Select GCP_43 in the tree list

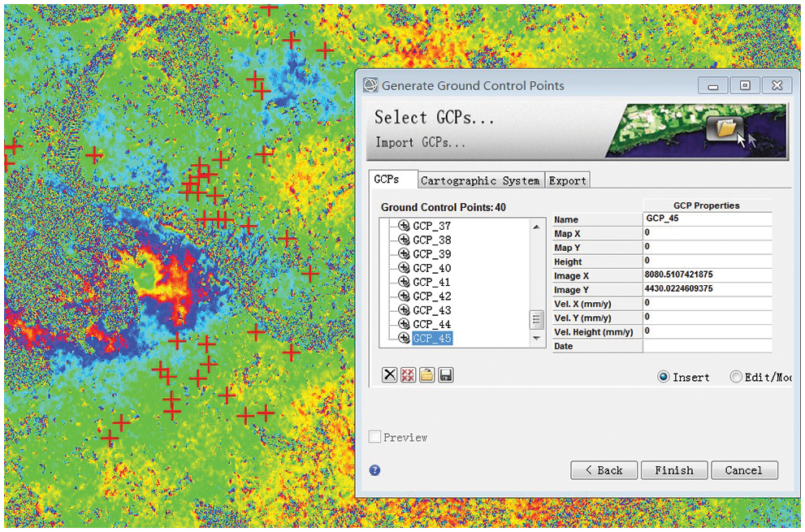pos(431,310)
